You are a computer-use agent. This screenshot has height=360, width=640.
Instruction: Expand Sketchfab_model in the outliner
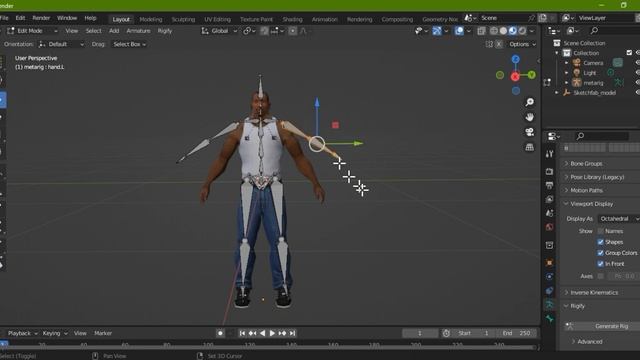557,93
